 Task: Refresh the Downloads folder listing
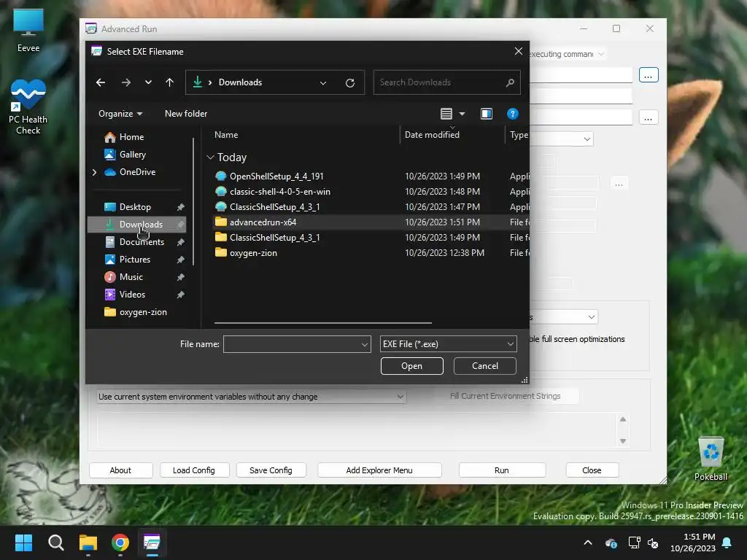coord(350,83)
